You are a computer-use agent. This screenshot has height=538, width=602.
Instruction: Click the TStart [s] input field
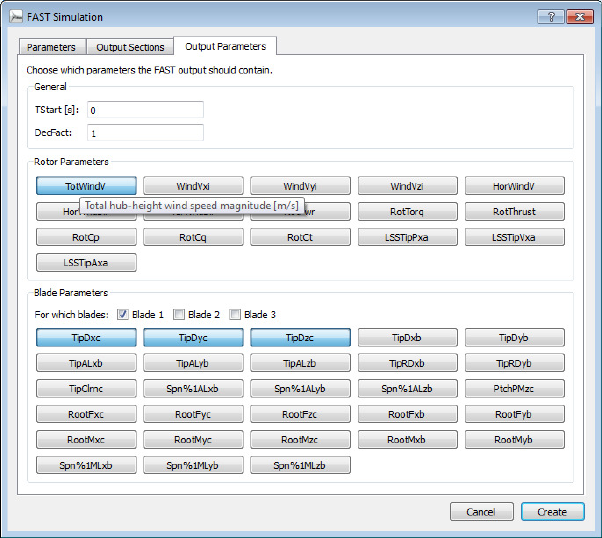pos(145,110)
